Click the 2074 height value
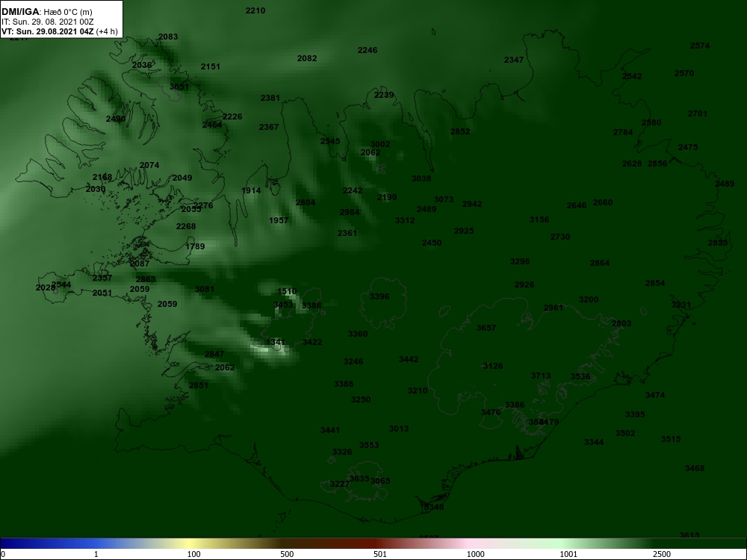The width and height of the screenshot is (747, 560). point(149,166)
